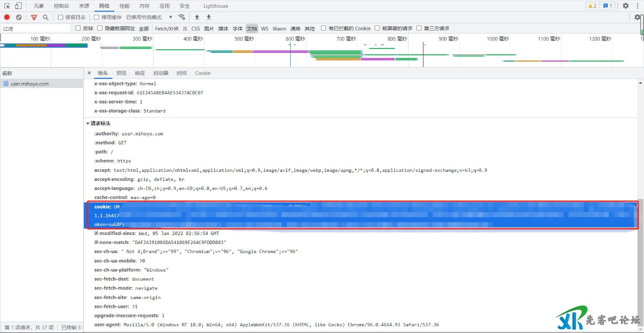Click the 2 warnings badge button
Viewport: 644px width, 333px height.
[x=592, y=6]
